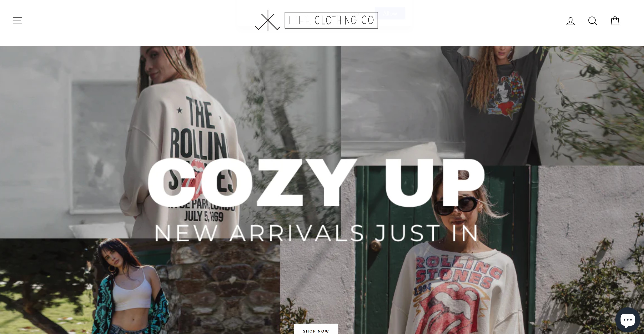Select the beige Rolling Stones Hyde Park sweatshirt photo
This screenshot has width=644, height=334.
coord(171,142)
